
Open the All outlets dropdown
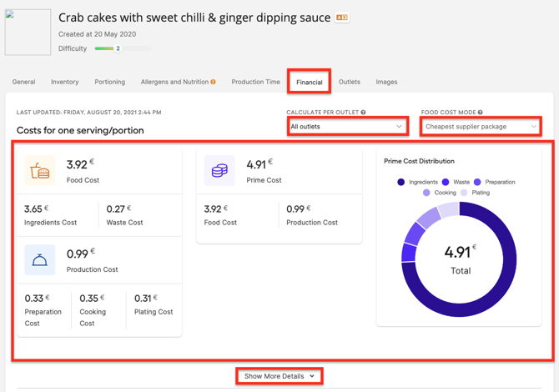(347, 127)
